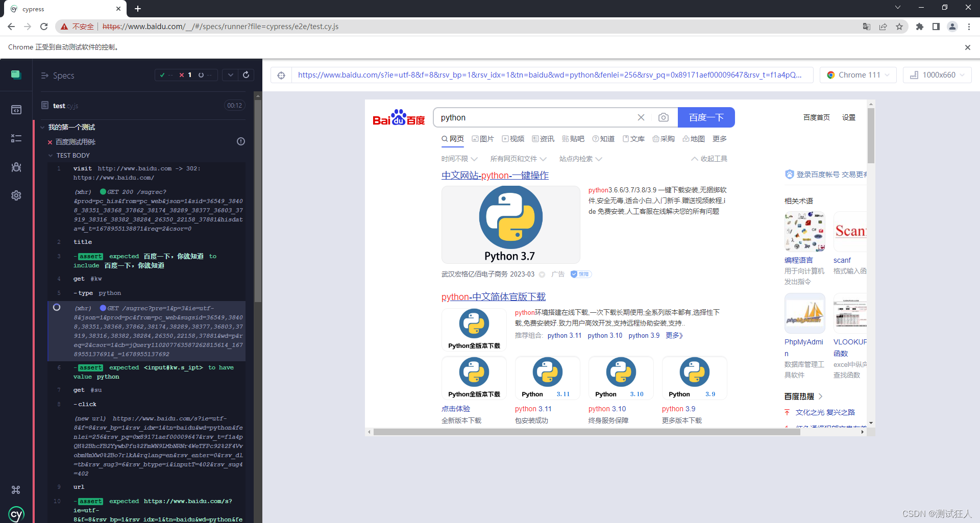The width and height of the screenshot is (980, 523).
Task: Open the Runs list icon in Cypress sidebar
Action: (16, 138)
